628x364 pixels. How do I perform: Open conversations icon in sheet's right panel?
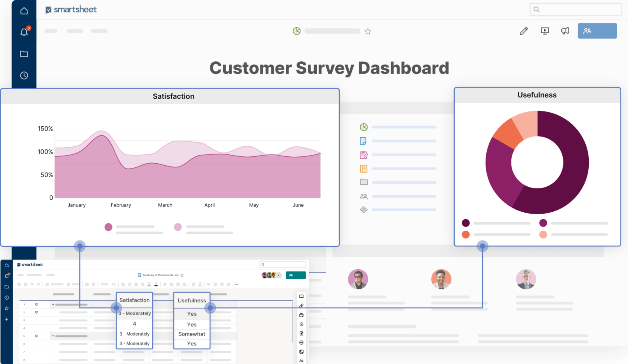tap(302, 296)
